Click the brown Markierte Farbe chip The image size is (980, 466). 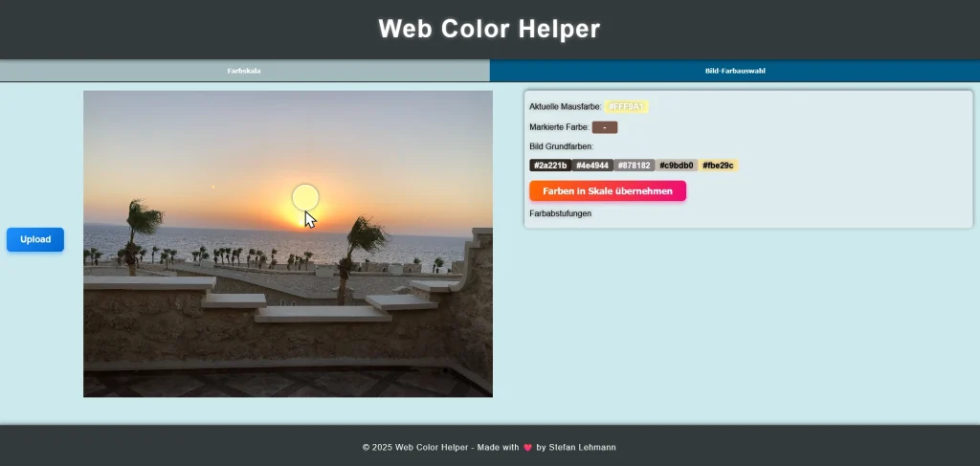(605, 127)
